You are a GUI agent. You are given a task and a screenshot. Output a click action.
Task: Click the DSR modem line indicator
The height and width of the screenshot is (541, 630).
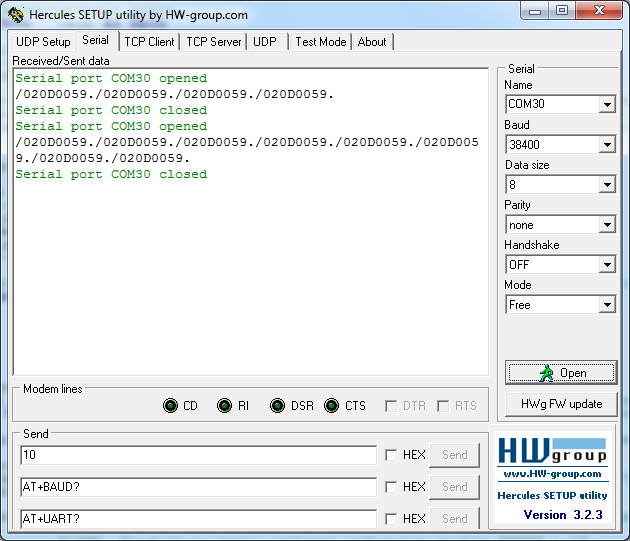click(x=277, y=406)
